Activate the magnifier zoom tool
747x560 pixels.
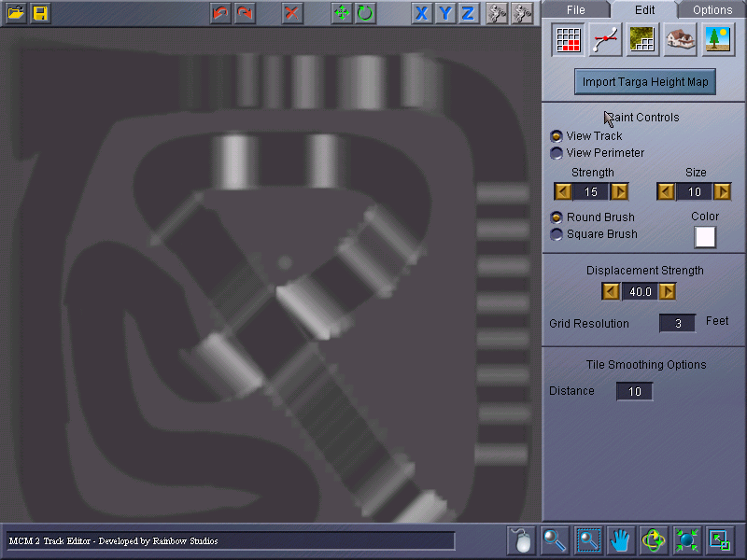click(x=555, y=540)
